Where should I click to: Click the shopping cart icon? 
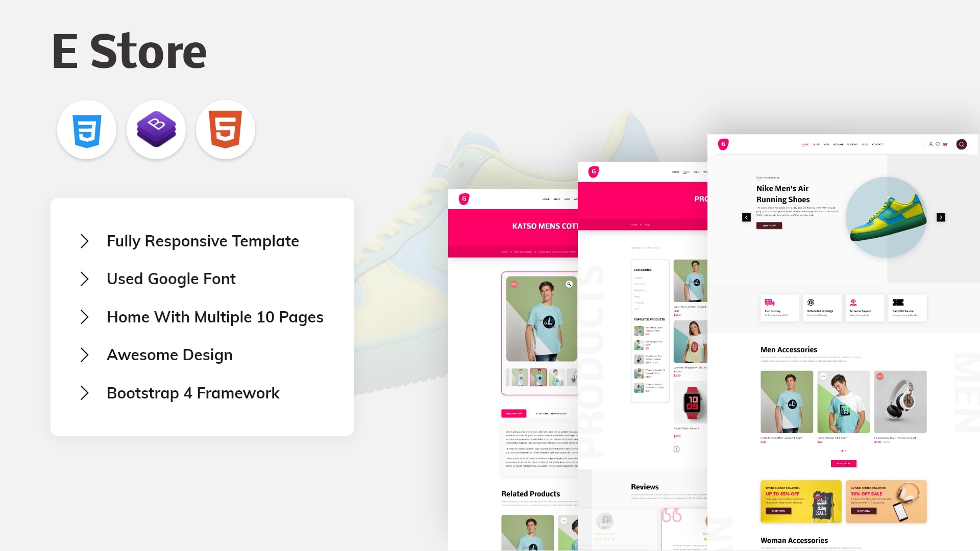pyautogui.click(x=944, y=144)
